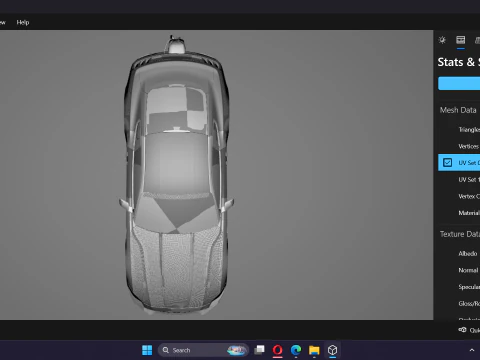Show hidden system tray icons
This screenshot has height=360, width=480.
[472, 350]
